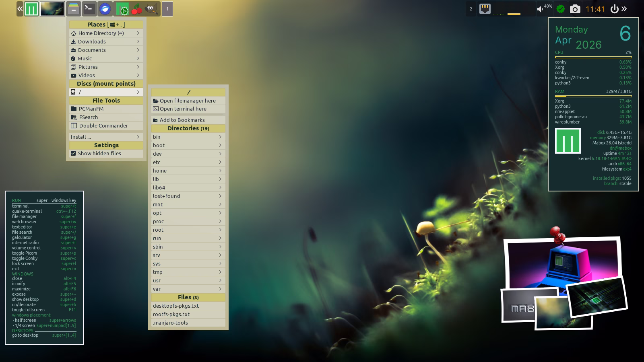The height and width of the screenshot is (362, 644).
Task: Open the rootfs-pkgs.txt file entry
Action: coord(171,314)
